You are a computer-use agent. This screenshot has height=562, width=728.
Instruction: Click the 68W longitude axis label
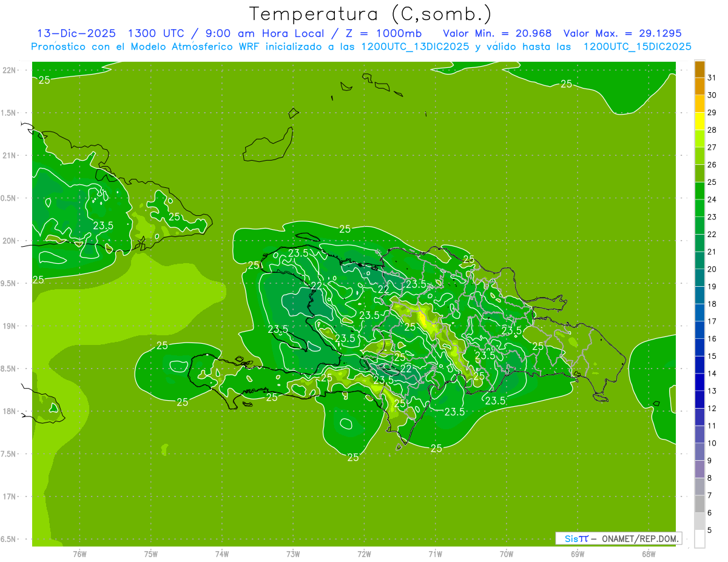point(649,554)
